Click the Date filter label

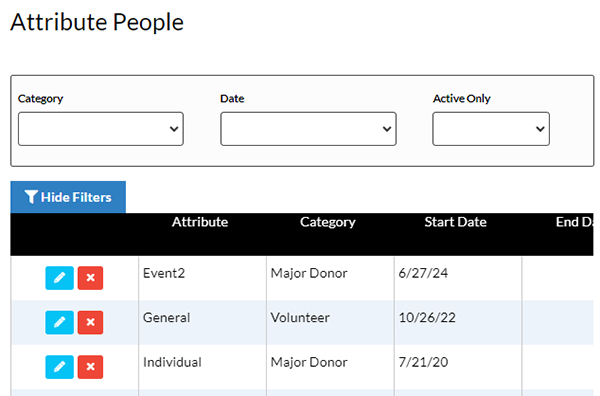232,99
